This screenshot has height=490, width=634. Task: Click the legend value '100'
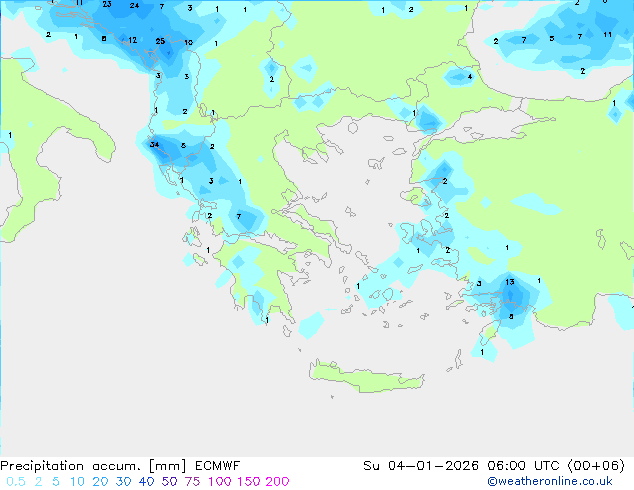pos(220,482)
